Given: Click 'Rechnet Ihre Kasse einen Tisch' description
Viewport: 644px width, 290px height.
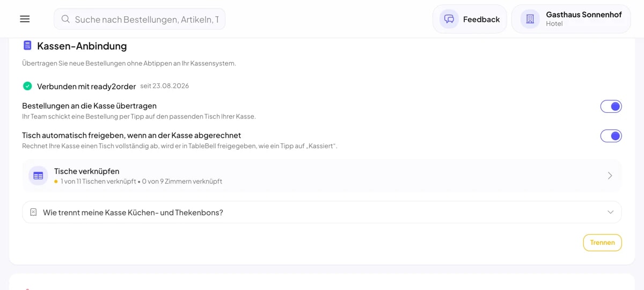Looking at the screenshot, I should 180,146.
